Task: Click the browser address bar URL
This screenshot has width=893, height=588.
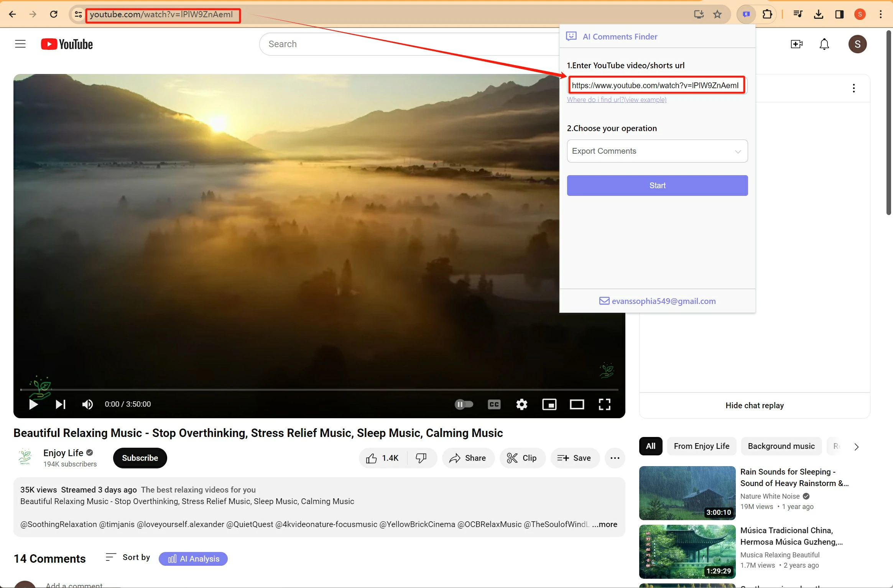Action: click(161, 15)
